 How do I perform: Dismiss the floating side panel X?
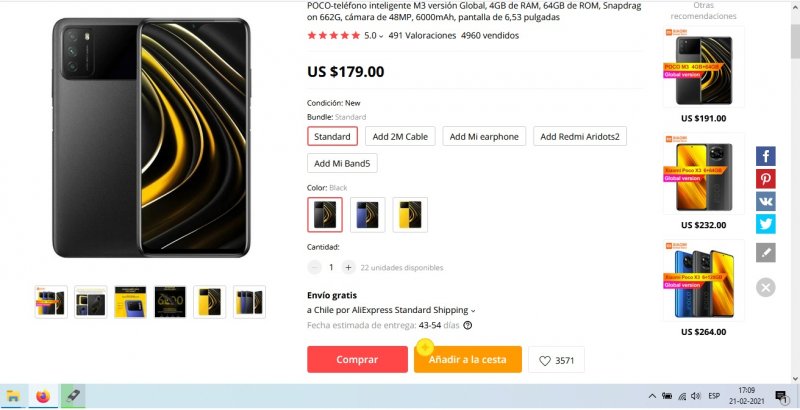pos(765,288)
